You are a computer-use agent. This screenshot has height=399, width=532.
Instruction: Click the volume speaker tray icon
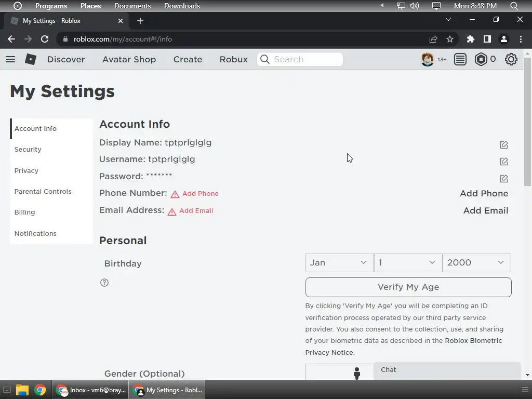[414, 6]
